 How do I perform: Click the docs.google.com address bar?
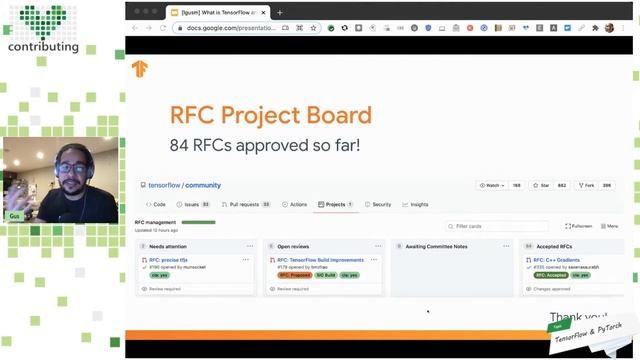[x=247, y=28]
